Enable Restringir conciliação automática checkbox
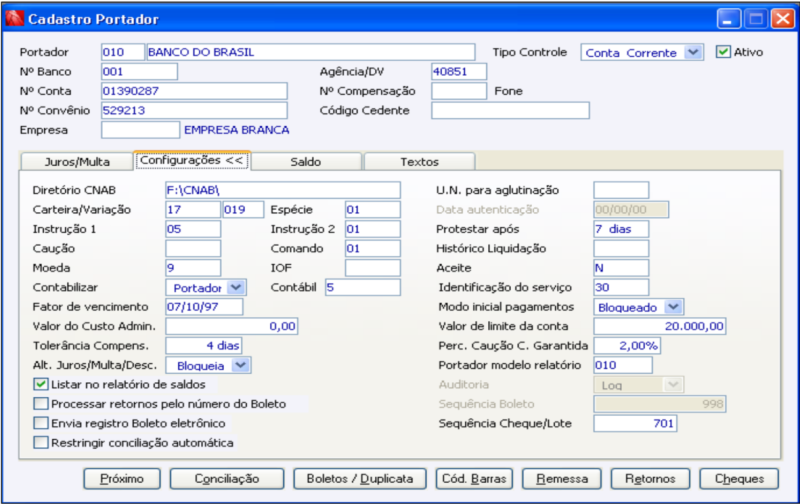Image resolution: width=800 pixels, height=504 pixels. click(x=41, y=442)
